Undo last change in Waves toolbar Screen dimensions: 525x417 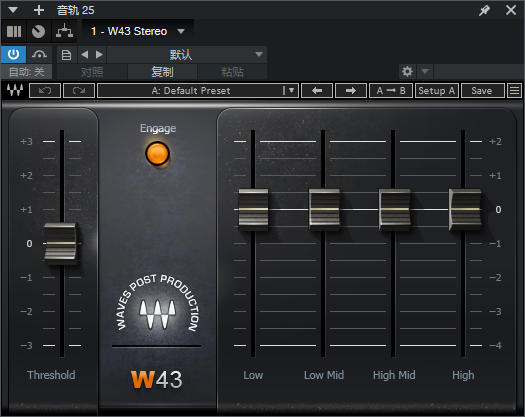[x=45, y=91]
